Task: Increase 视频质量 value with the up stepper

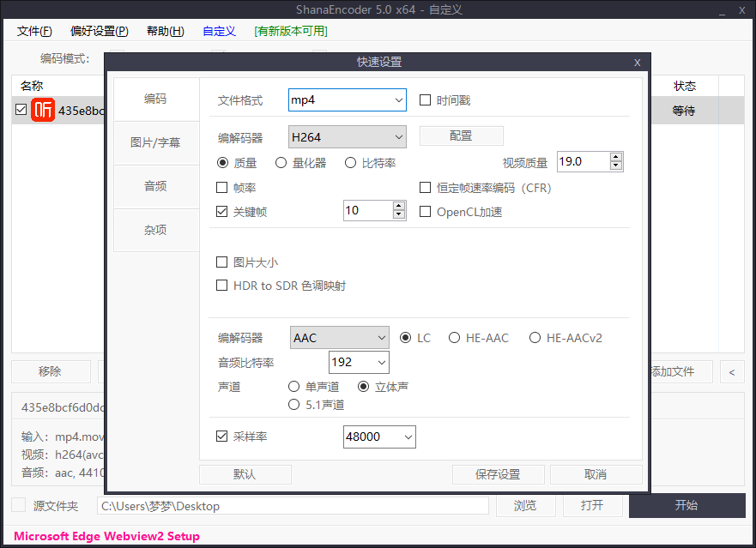Action: [x=614, y=156]
